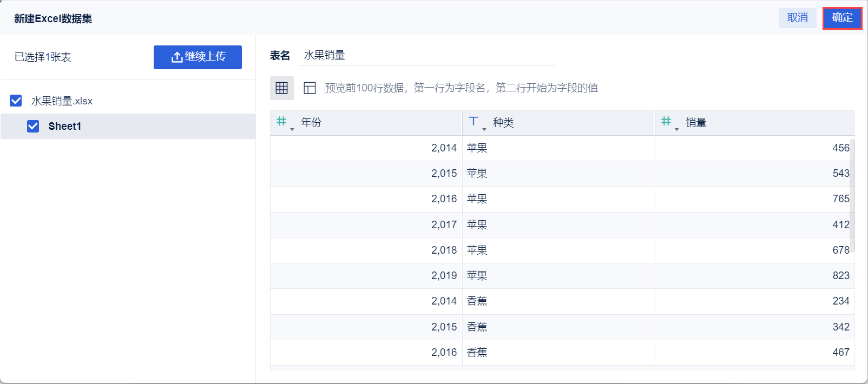Select the 水果销量.xlsx file entry
Image resolution: width=868 pixels, height=384 pixels.
[x=62, y=101]
